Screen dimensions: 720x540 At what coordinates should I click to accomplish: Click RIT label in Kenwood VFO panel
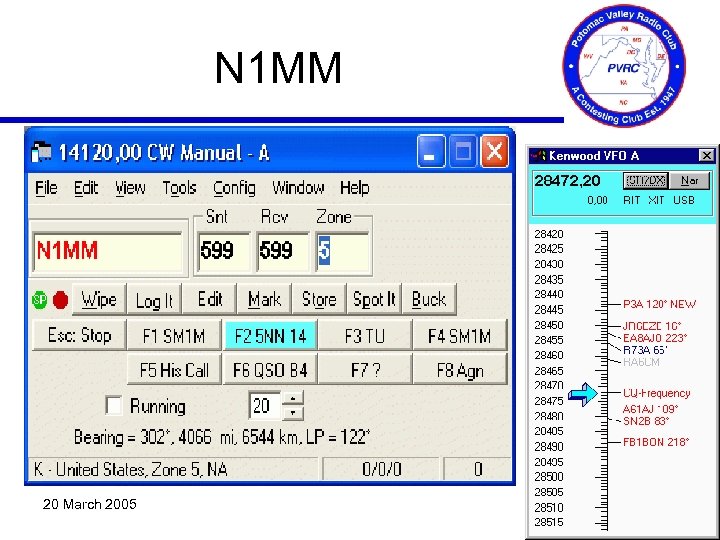631,200
